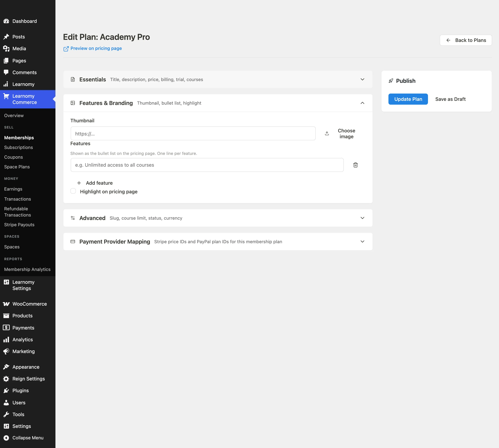The width and height of the screenshot is (499, 448).
Task: Open Spaces submenu item
Action: coord(12,247)
